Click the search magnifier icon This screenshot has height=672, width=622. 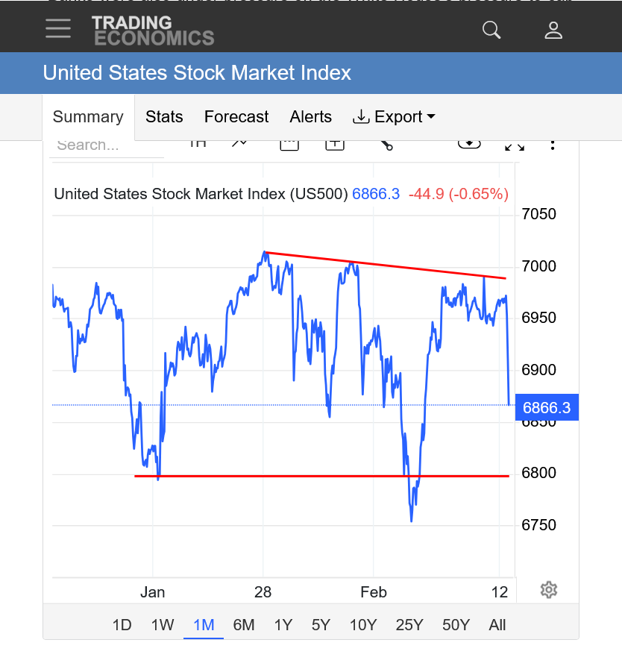pos(491,30)
